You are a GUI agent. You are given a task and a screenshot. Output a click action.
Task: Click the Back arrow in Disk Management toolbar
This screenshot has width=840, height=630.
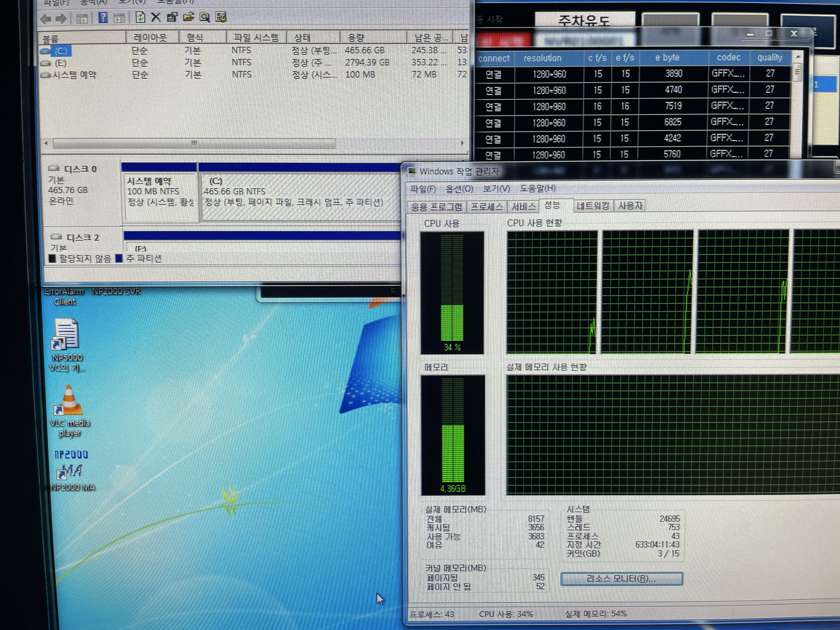45,18
